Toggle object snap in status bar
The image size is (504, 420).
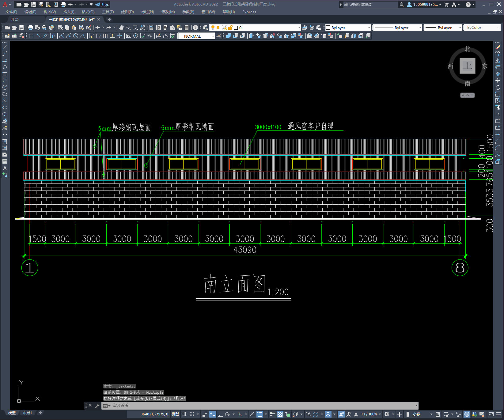[x=260, y=414]
